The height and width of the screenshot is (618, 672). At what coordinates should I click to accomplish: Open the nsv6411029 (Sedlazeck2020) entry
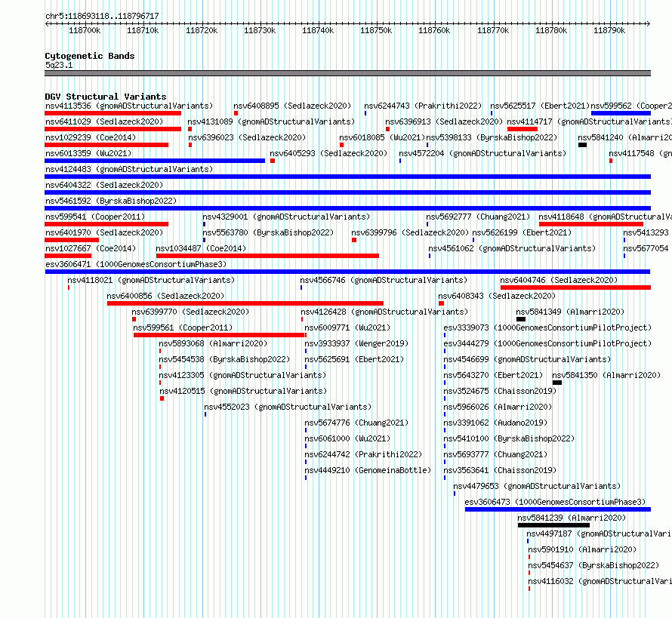pos(104,121)
